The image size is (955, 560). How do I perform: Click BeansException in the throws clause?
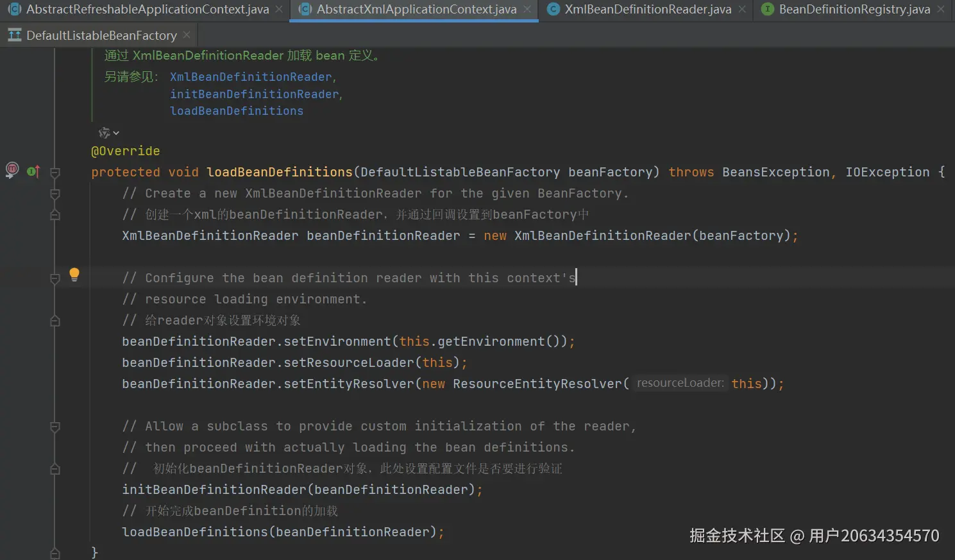776,172
